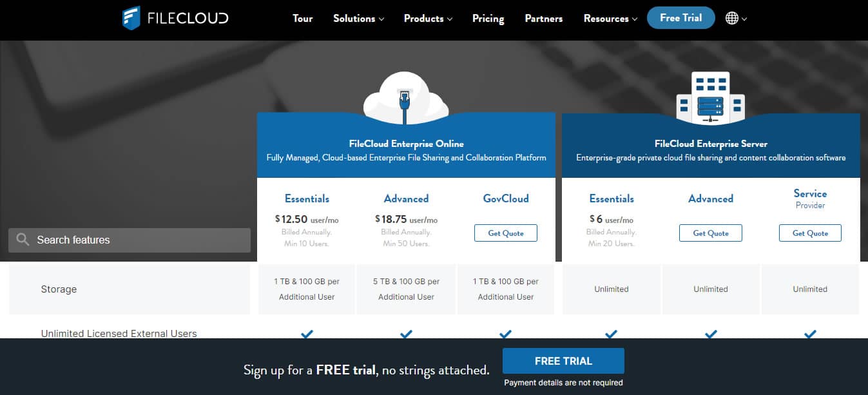The image size is (868, 395).
Task: Click the magnifier icon in Search features
Action: click(x=23, y=240)
